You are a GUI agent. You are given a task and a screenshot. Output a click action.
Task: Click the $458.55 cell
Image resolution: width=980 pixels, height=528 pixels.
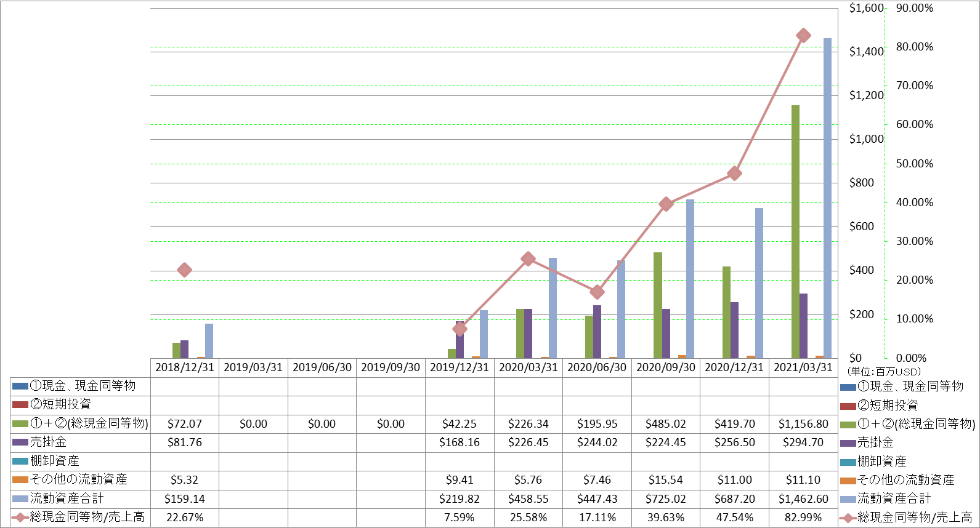[x=528, y=499]
